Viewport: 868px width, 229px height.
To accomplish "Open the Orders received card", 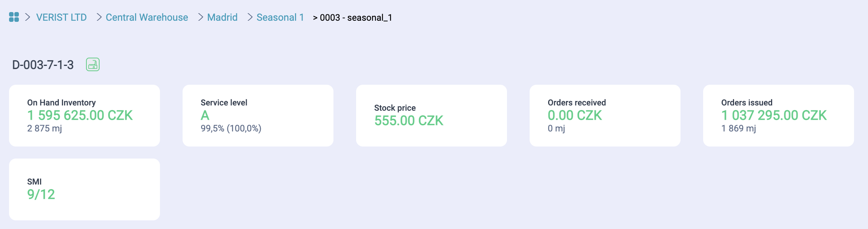I will [605, 115].
